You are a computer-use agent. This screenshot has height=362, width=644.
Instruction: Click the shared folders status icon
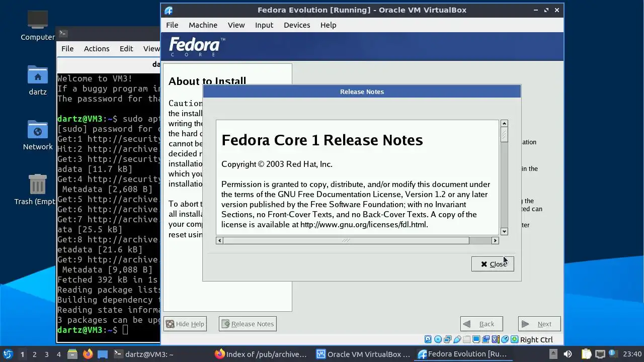pyautogui.click(x=466, y=339)
